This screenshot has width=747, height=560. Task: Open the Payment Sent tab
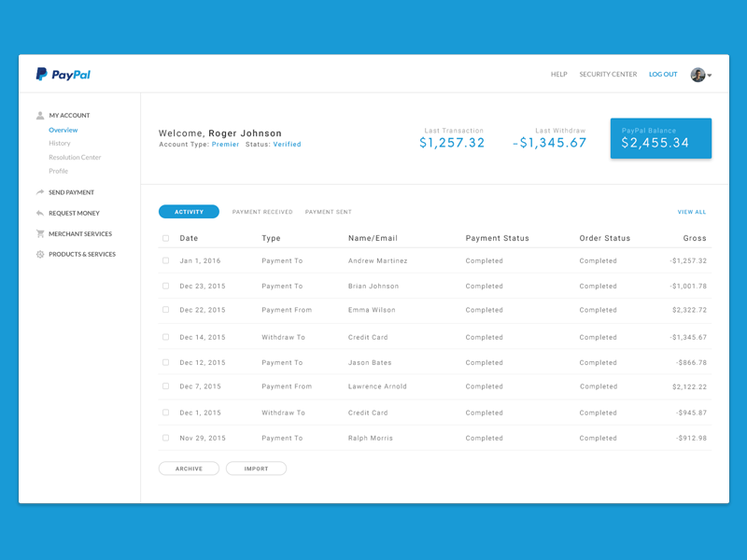click(328, 211)
